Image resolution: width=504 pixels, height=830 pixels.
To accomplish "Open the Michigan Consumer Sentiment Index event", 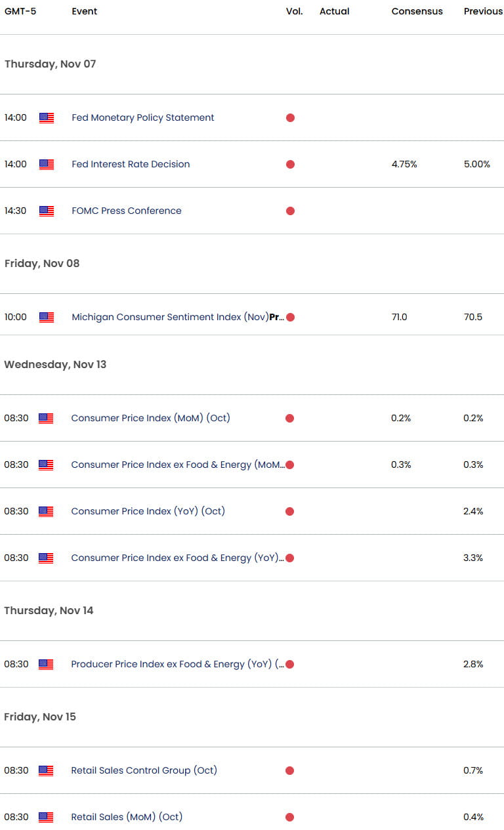I will coord(171,317).
